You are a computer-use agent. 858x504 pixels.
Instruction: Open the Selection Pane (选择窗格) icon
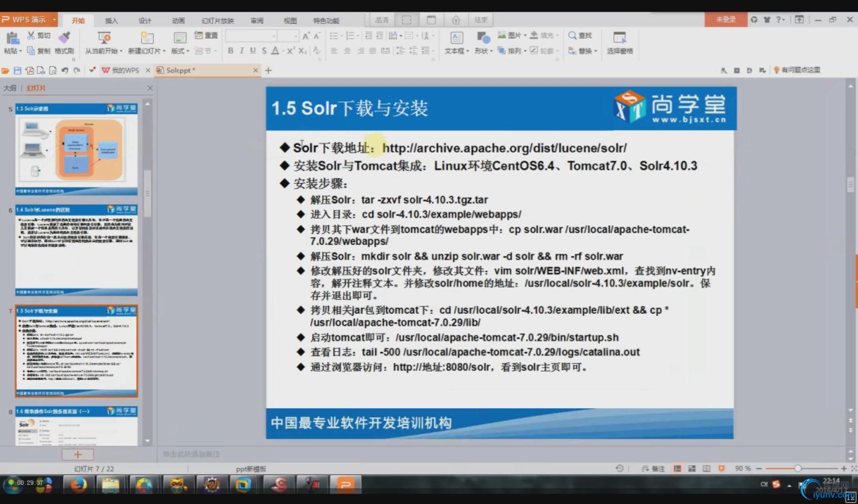tap(619, 38)
